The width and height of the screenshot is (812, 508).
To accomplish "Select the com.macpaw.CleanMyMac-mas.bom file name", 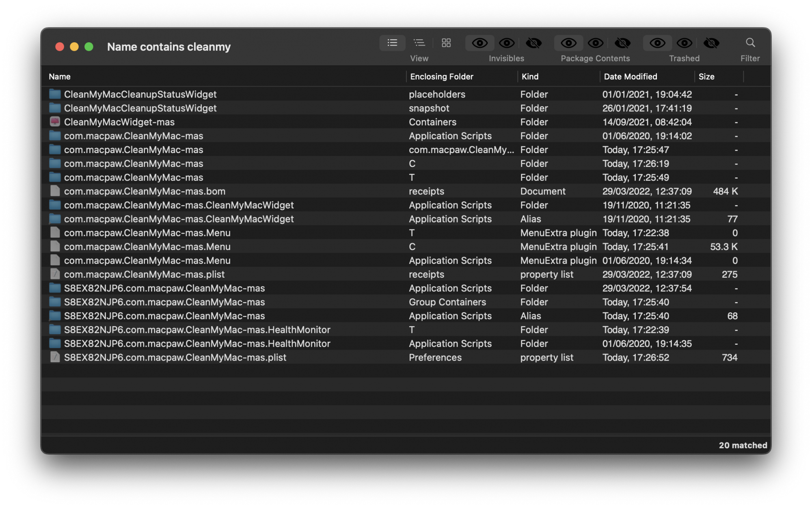I will pyautogui.click(x=145, y=191).
